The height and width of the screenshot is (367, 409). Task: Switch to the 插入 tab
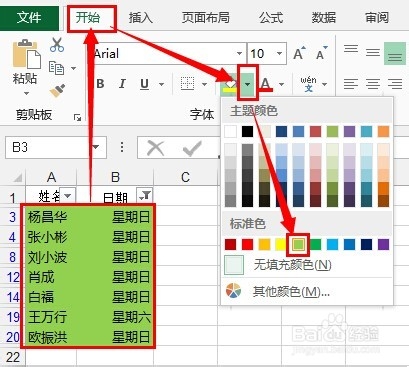point(141,17)
